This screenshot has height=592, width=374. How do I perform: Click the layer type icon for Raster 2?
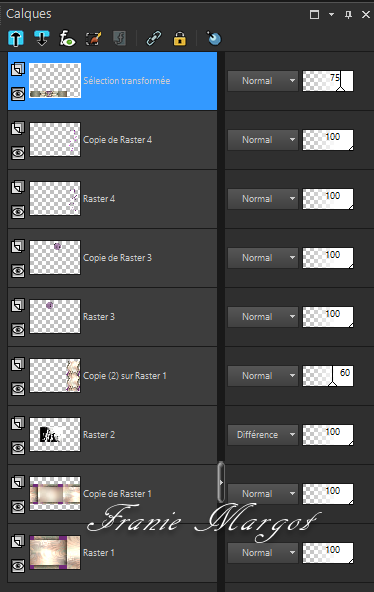(x=18, y=423)
